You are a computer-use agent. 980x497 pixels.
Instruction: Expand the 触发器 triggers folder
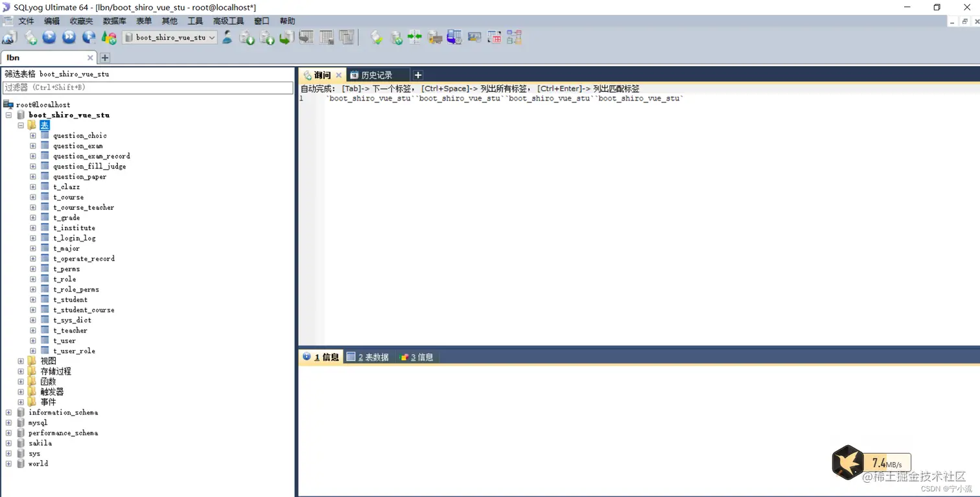(21, 392)
